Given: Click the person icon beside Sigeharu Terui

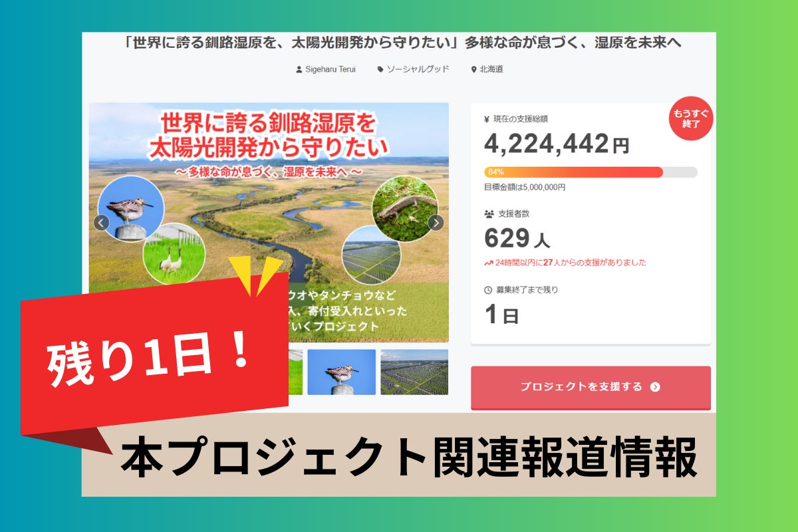Looking at the screenshot, I should 299,69.
